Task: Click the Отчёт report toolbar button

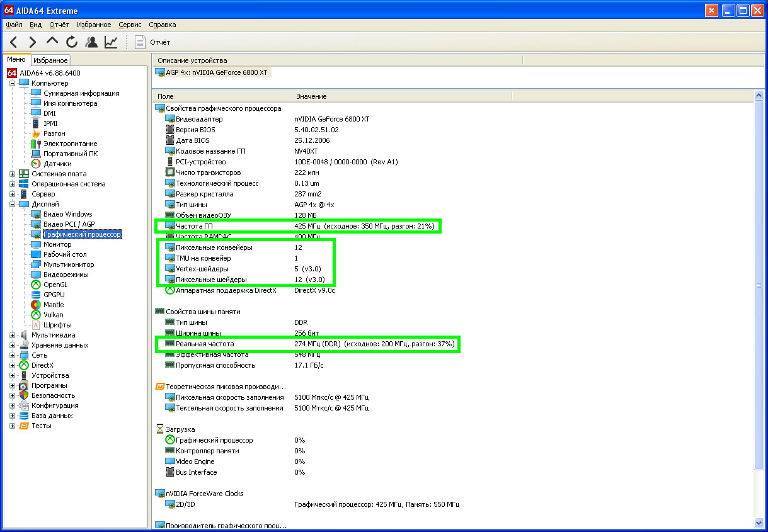Action: point(153,42)
